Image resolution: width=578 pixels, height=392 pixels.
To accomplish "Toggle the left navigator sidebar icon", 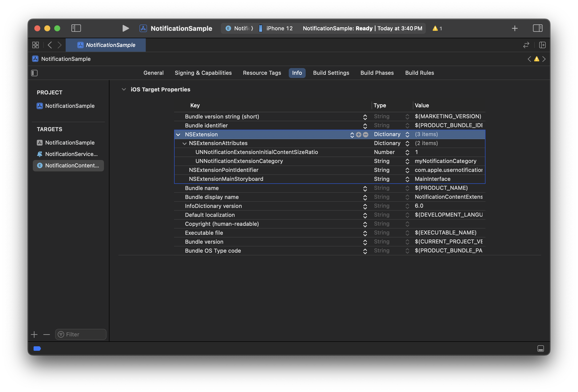I will pos(76,28).
